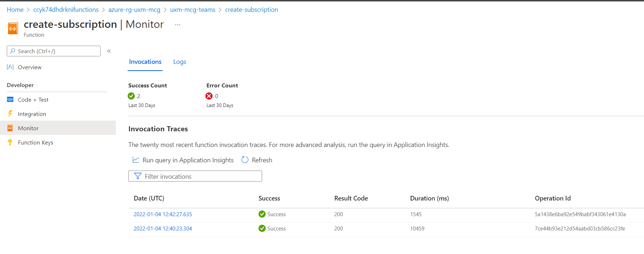Open uxm-mcg-teams breadcrumb link

193,10
